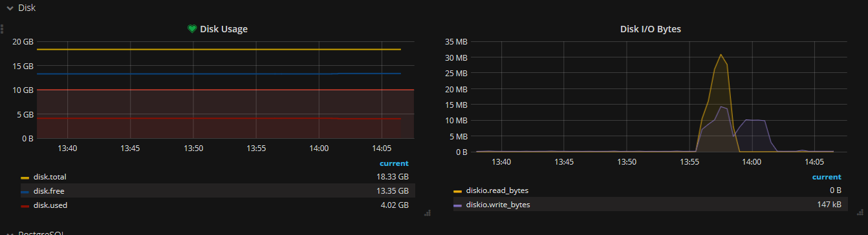This screenshot has height=235, width=868.
Task: Sort Disk Usage legend by current column
Action: tap(394, 163)
